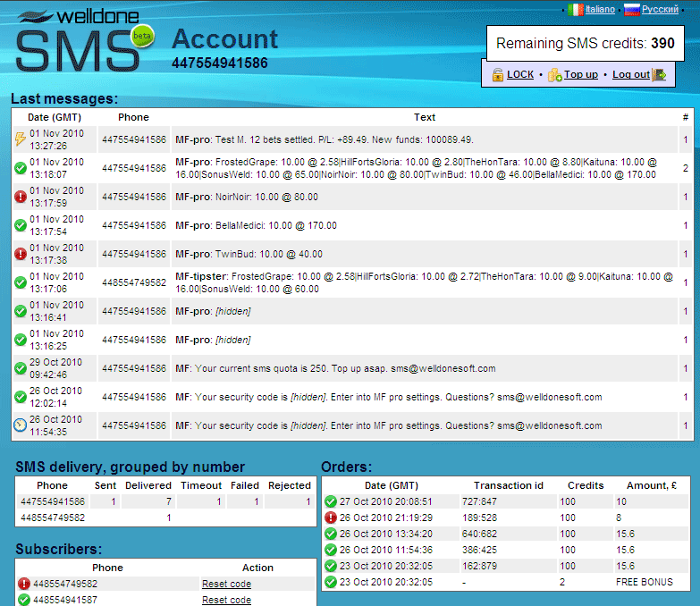
Task: Reset code for subscriber 448554941587
Action: click(226, 600)
